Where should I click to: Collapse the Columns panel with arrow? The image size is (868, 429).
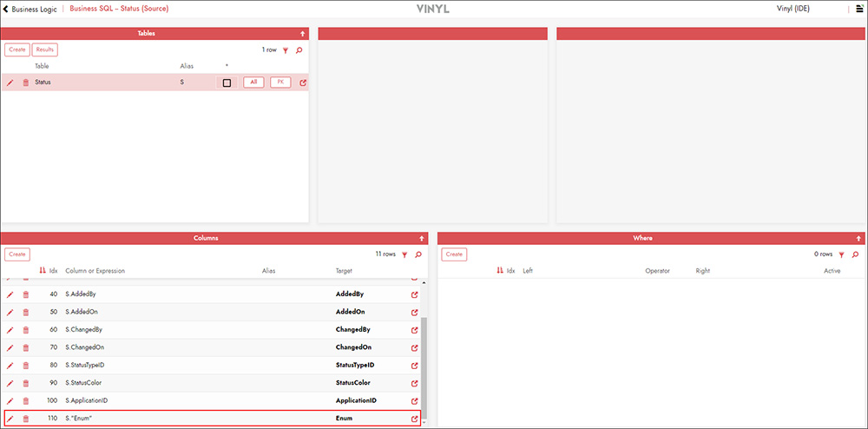(x=422, y=237)
